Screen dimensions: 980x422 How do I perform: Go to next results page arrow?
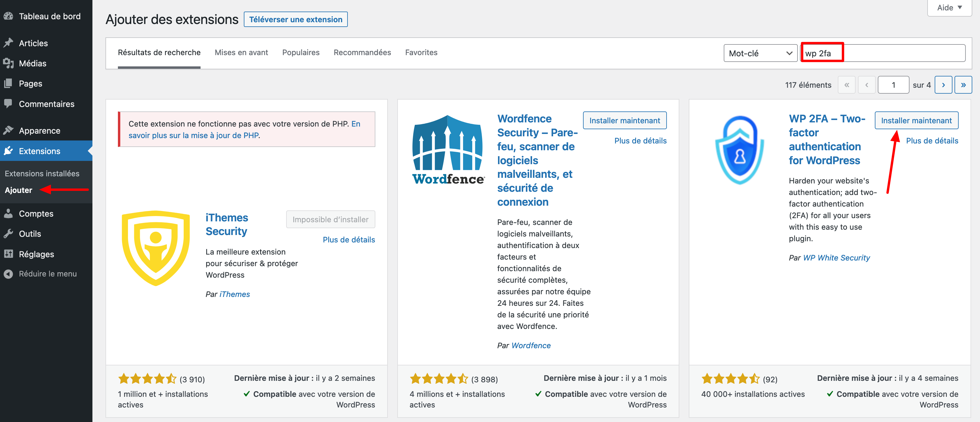(x=943, y=85)
